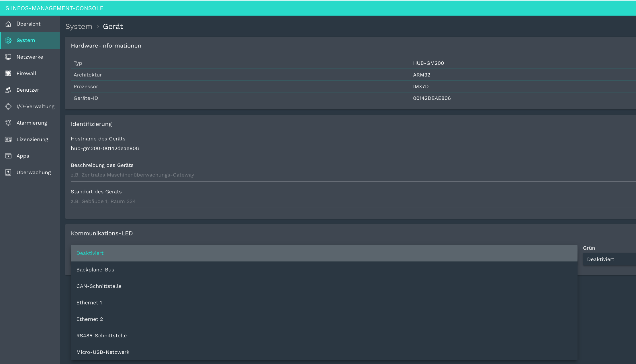The height and width of the screenshot is (364, 636).
Task: Open Benutzer with the users icon
Action: coord(8,90)
